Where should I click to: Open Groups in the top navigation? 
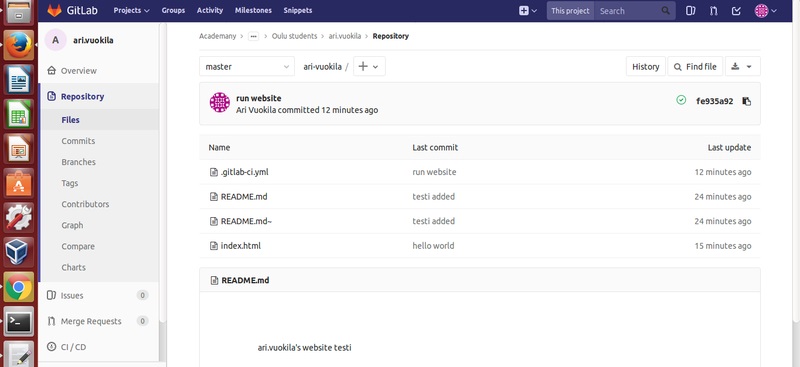point(173,10)
